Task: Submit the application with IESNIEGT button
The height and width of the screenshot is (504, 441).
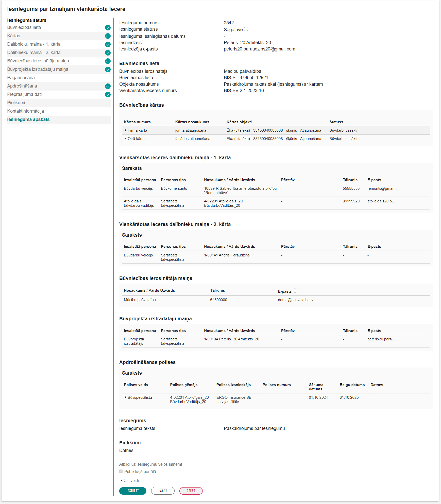Action: pyautogui.click(x=133, y=491)
